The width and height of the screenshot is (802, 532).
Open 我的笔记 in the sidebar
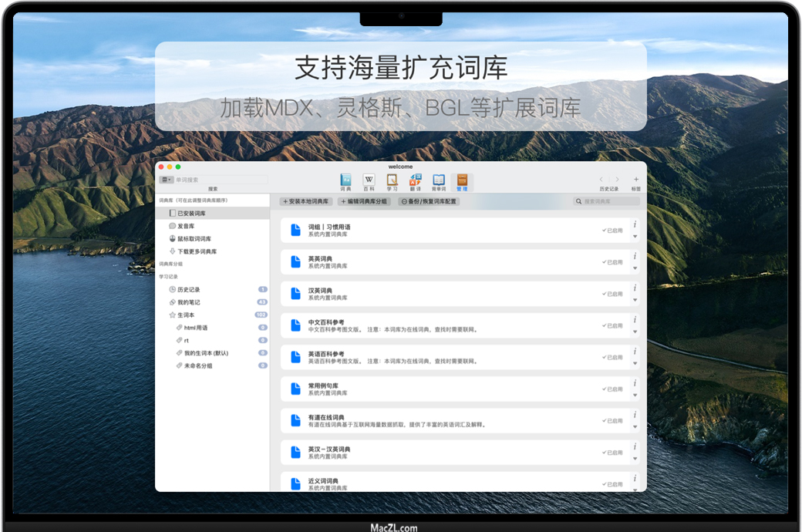[188, 302]
